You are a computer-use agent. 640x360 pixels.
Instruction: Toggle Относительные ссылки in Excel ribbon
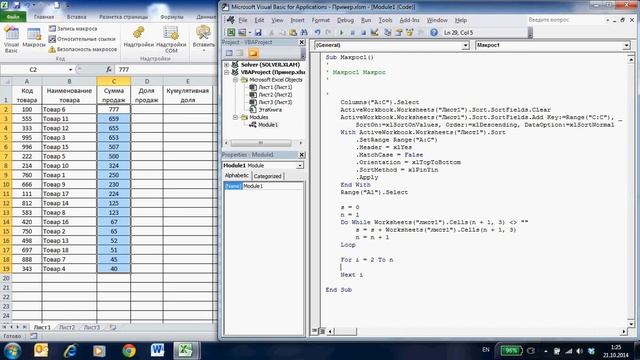(x=82, y=39)
